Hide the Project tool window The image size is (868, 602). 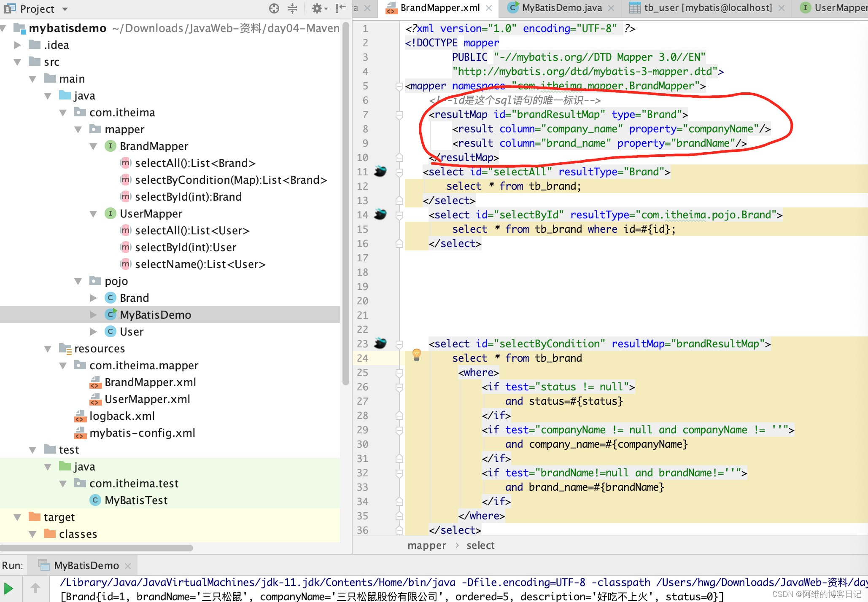pos(340,8)
